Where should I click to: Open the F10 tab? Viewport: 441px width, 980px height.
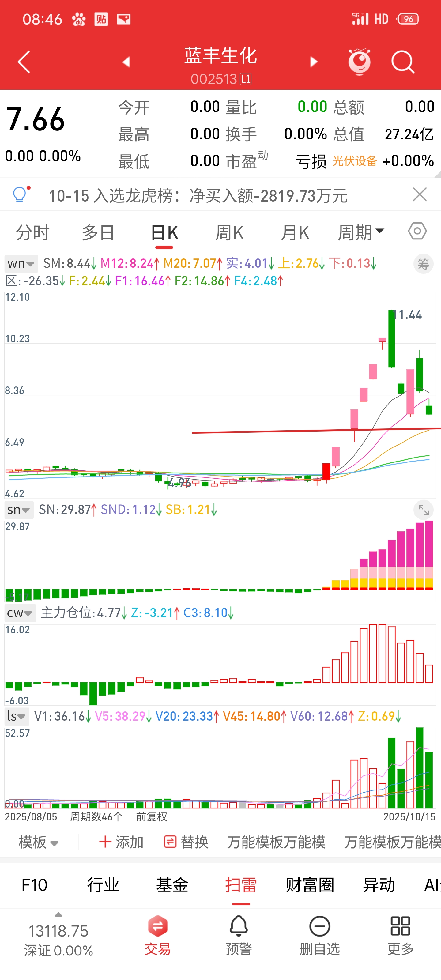34,885
